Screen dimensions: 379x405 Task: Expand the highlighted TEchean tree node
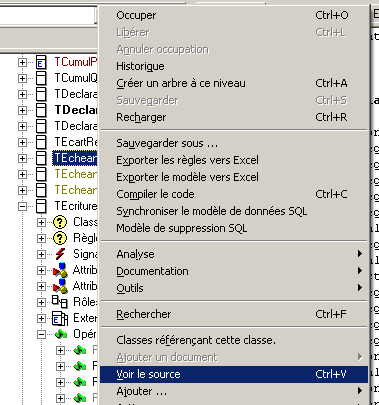point(22,158)
